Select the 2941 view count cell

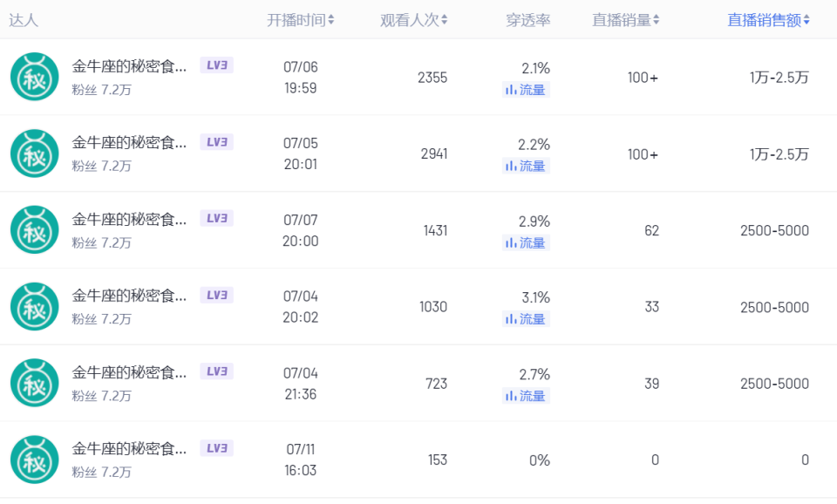click(434, 154)
